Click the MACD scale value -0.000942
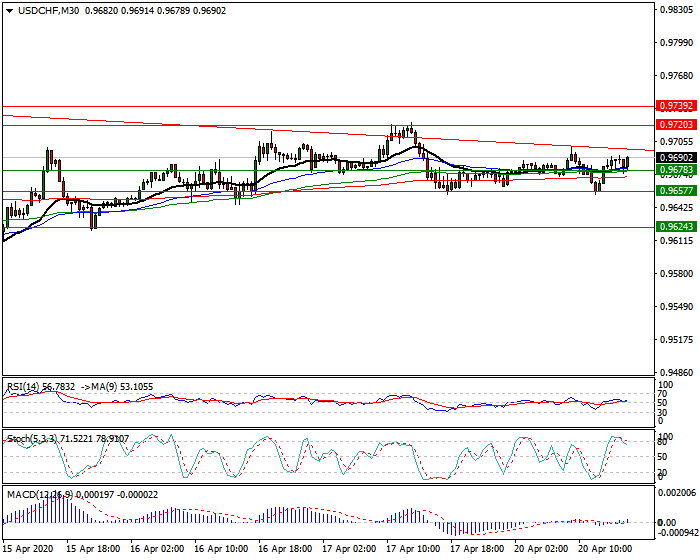 [x=677, y=533]
